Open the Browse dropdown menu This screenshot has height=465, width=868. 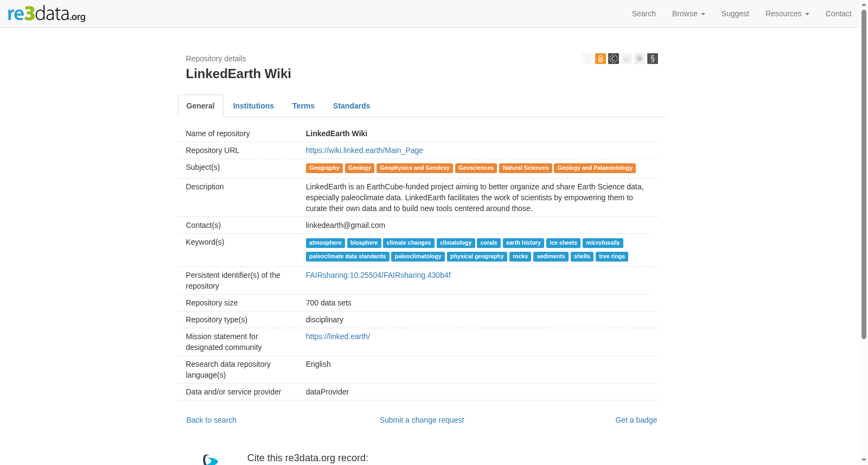point(688,14)
